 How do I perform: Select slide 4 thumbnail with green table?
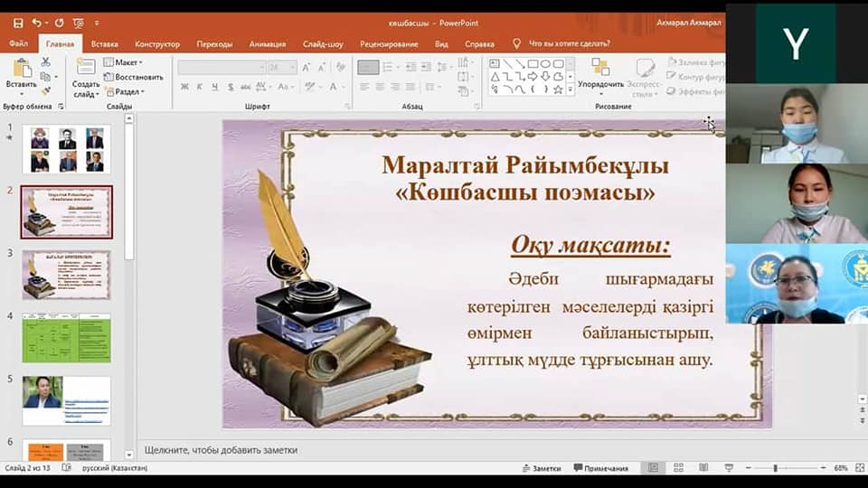point(66,337)
